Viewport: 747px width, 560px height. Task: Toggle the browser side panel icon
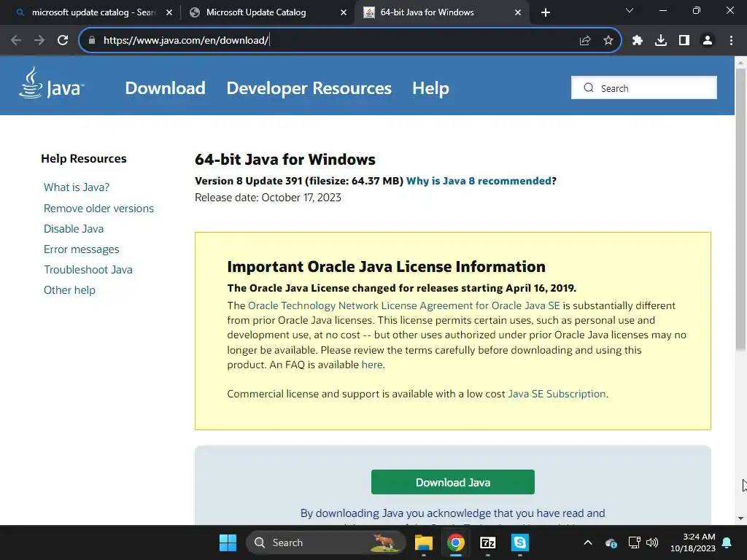point(684,40)
